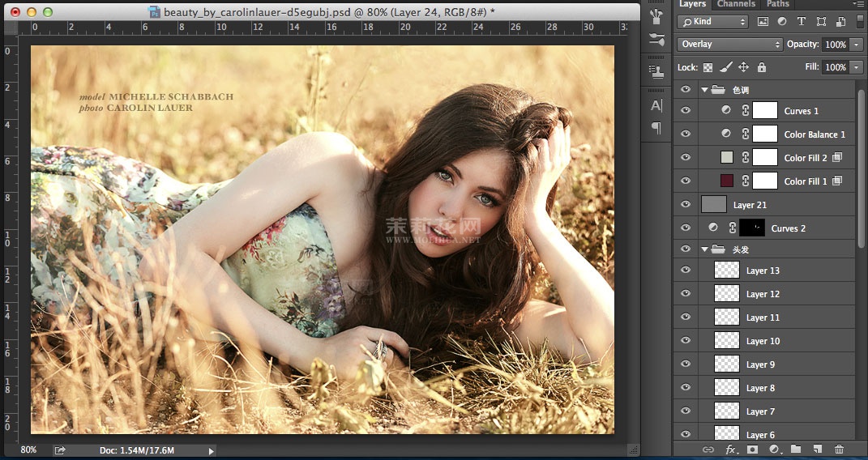This screenshot has width=868, height=460.
Task: Delete layer with trash icon
Action: click(x=839, y=449)
